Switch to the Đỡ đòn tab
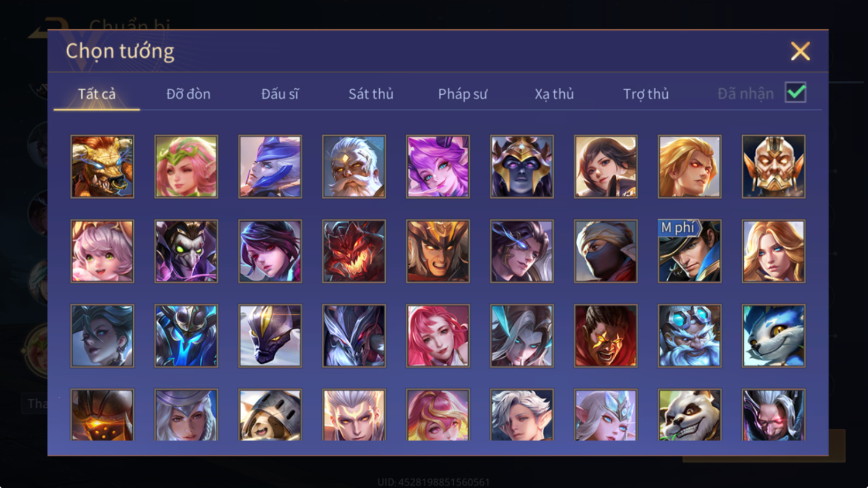868x488 pixels. [x=188, y=94]
